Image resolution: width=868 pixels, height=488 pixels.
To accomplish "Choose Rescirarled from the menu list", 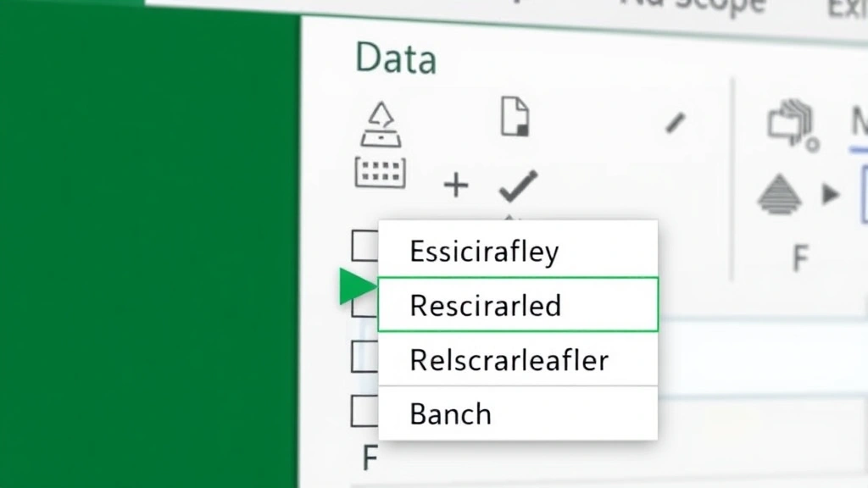I will 486,306.
